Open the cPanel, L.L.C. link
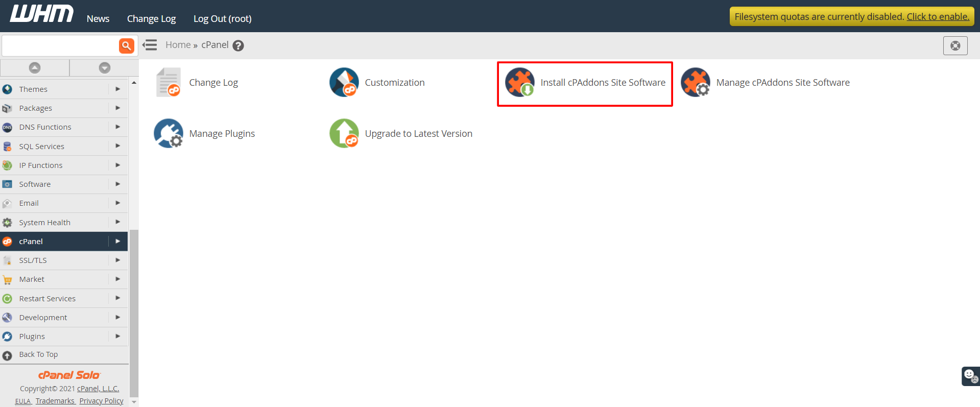Image resolution: width=980 pixels, height=407 pixels. (x=98, y=389)
